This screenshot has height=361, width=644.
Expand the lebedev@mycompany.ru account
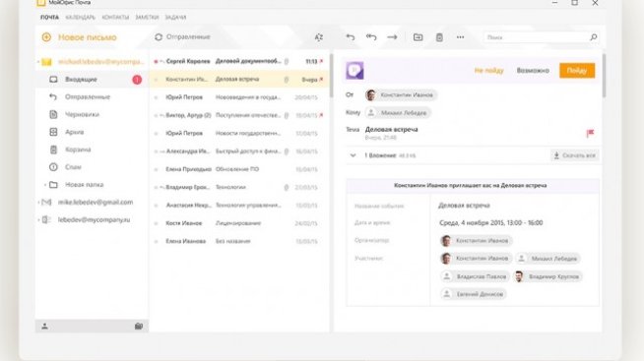[x=38, y=220]
